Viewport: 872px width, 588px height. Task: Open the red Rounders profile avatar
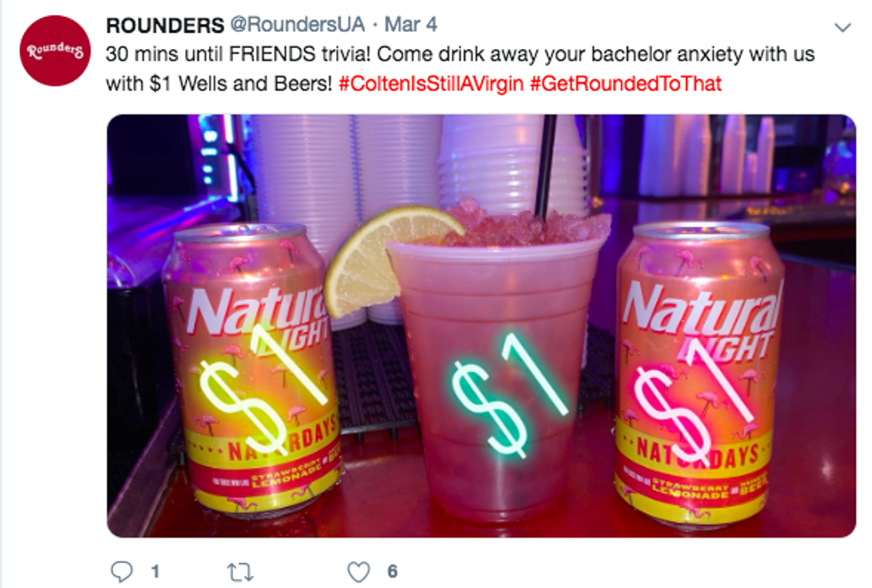(55, 51)
